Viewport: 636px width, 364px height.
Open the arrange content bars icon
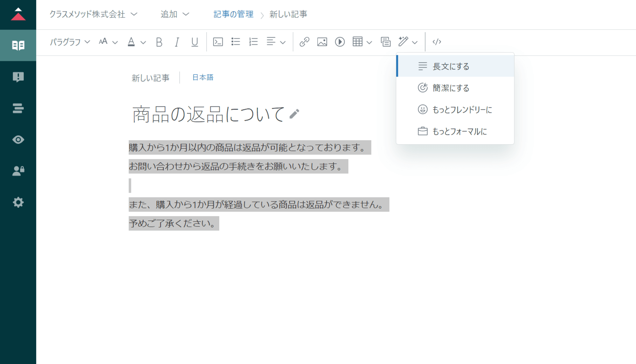click(x=18, y=108)
